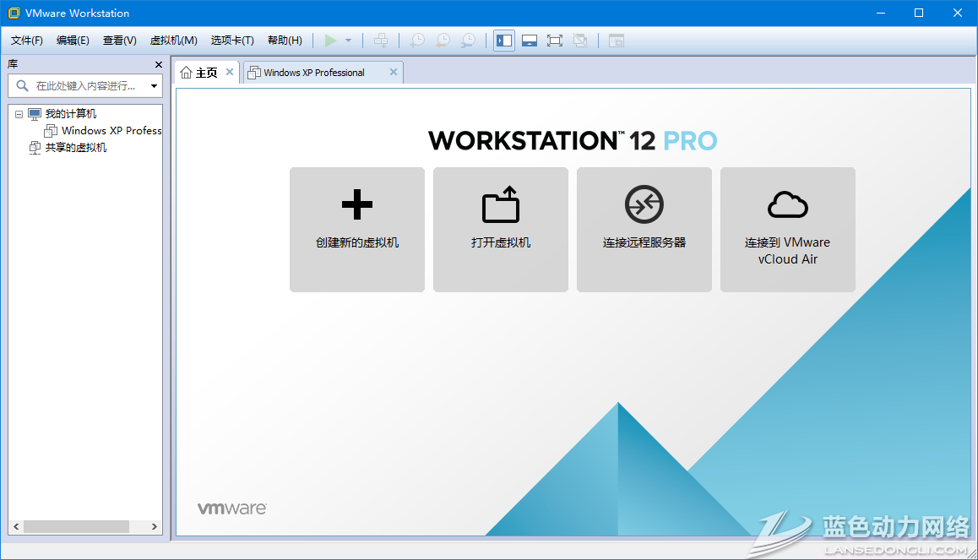Click the library search input field

click(86, 86)
